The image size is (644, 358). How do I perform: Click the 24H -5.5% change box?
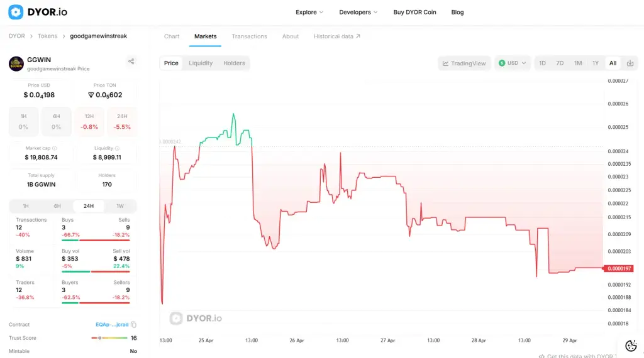(x=122, y=122)
